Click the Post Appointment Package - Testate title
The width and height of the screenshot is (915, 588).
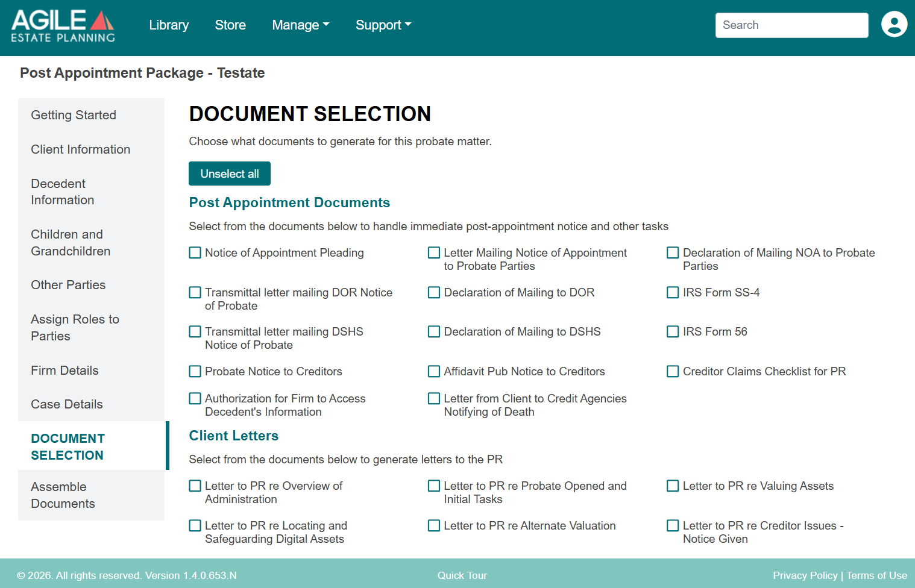pyautogui.click(x=142, y=73)
